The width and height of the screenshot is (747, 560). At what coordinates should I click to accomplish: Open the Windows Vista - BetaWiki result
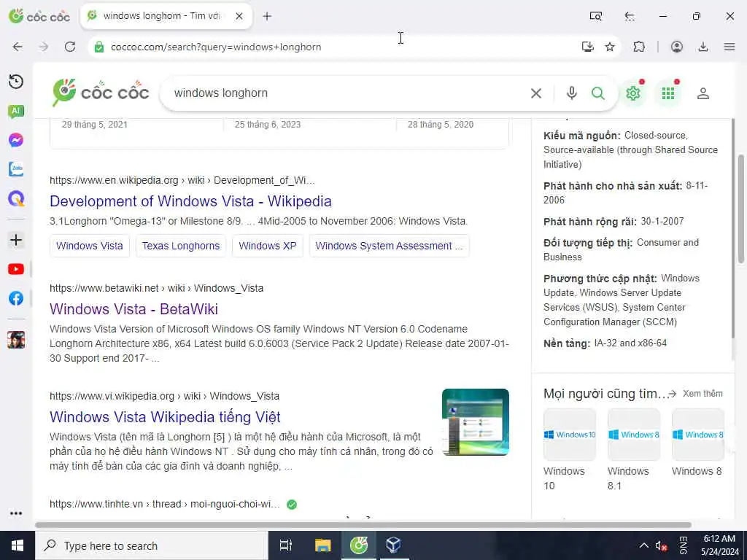click(x=134, y=309)
